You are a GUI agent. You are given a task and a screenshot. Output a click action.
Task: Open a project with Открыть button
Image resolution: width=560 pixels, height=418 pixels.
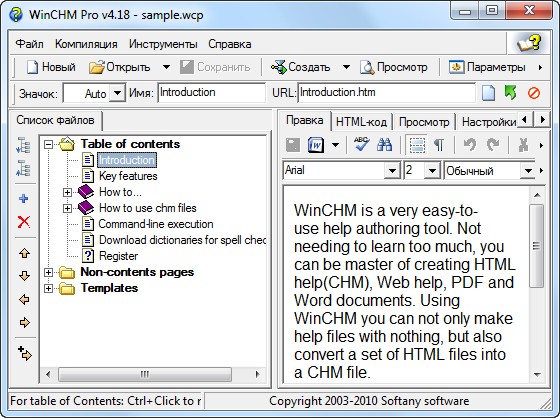click(x=120, y=67)
